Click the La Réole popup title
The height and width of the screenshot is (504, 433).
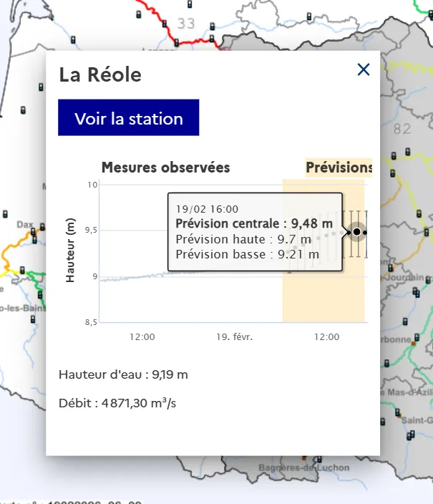click(100, 74)
